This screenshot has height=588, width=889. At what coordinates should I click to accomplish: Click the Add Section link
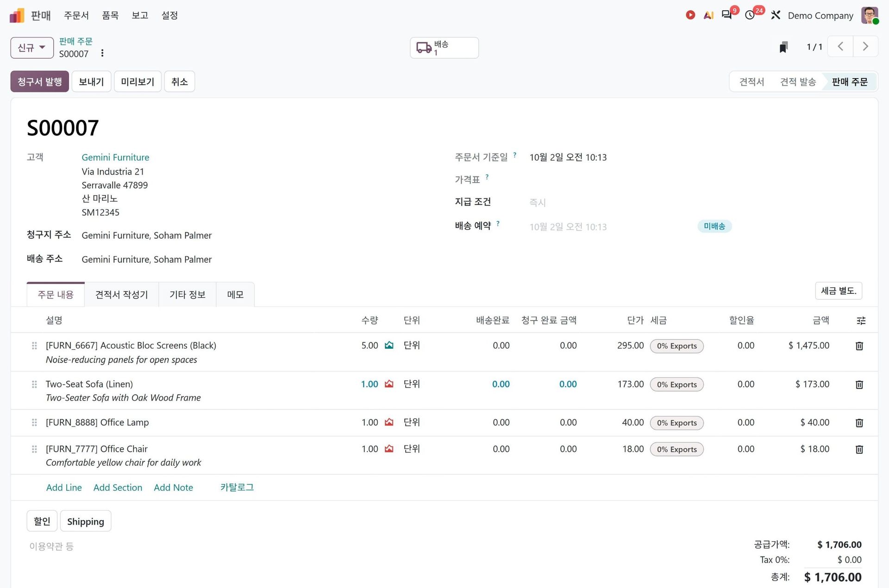pyautogui.click(x=118, y=488)
